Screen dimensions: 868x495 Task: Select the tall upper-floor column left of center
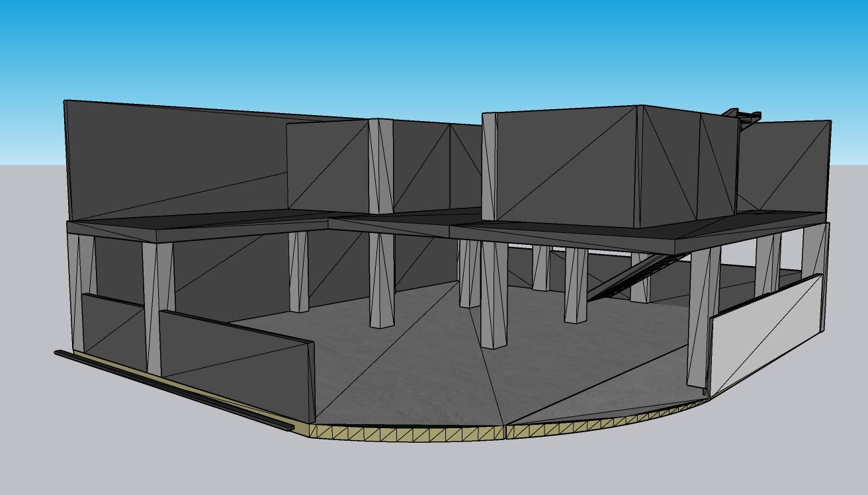tap(380, 165)
